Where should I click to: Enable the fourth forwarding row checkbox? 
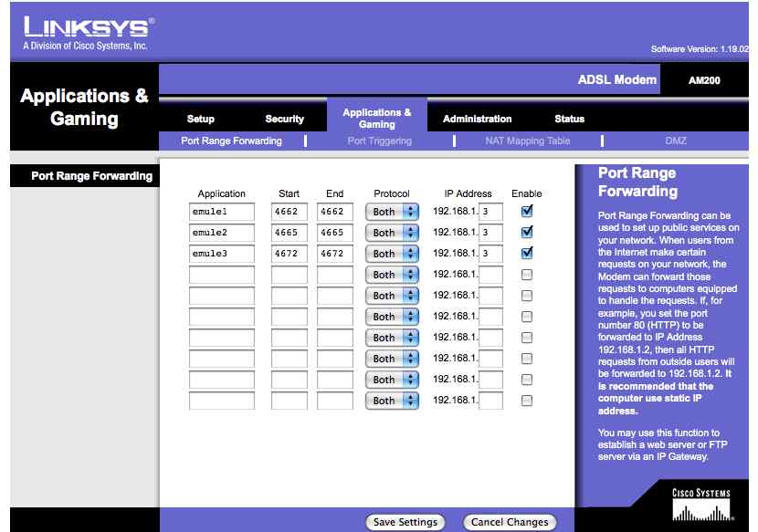coord(527,275)
